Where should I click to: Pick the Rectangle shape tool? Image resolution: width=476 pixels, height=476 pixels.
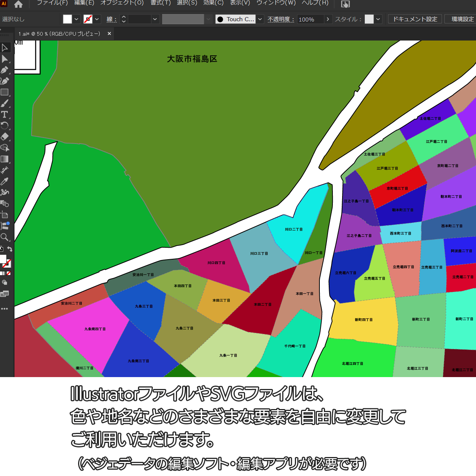tap(5, 92)
